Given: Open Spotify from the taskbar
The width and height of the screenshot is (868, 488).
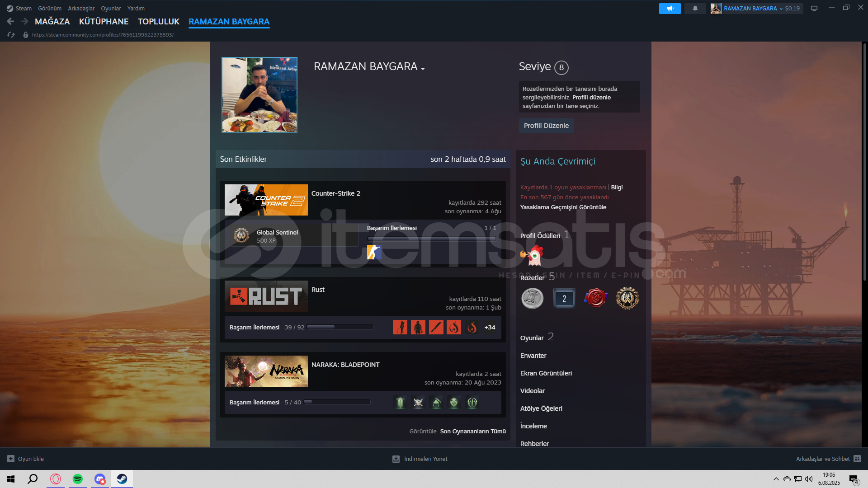Looking at the screenshot, I should pos(78,479).
